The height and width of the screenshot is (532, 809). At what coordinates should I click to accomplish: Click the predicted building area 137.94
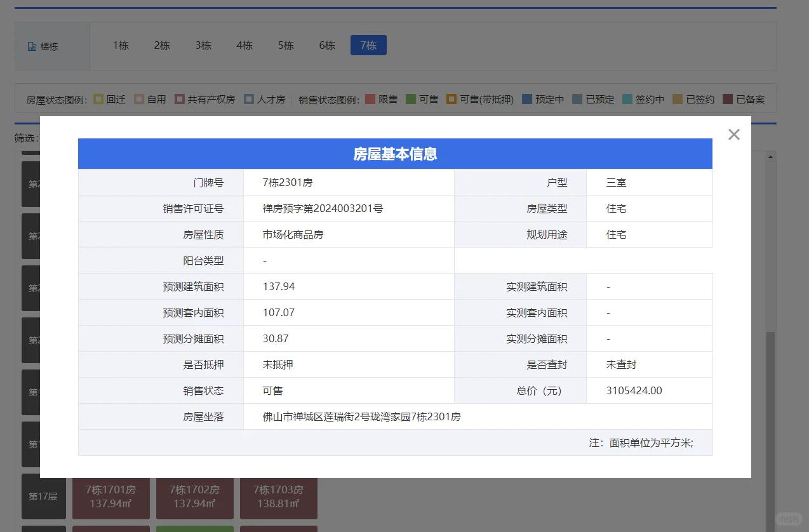pos(279,286)
